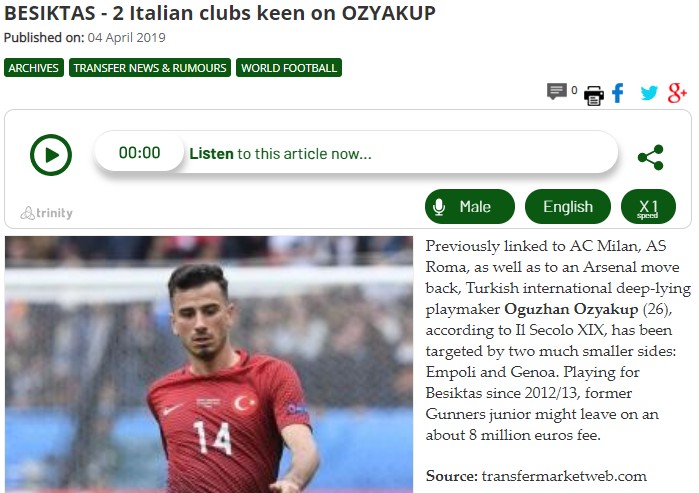The image size is (699, 493).
Task: Open the ARCHIVES category tag
Action: click(x=34, y=68)
